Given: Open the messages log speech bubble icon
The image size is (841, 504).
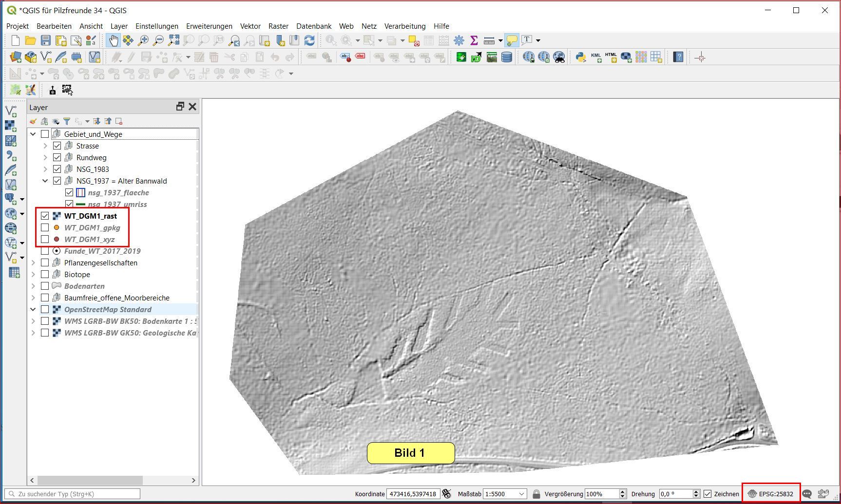Looking at the screenshot, I should (x=807, y=494).
